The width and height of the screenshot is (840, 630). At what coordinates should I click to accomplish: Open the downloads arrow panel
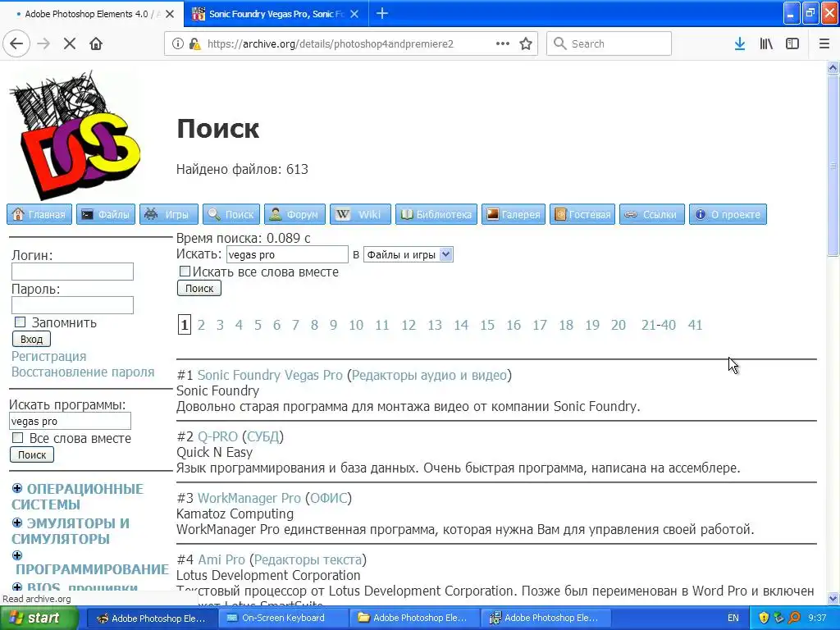(740, 44)
